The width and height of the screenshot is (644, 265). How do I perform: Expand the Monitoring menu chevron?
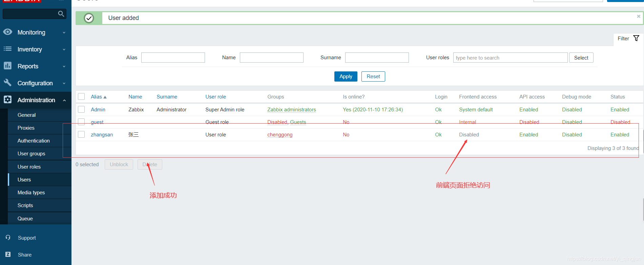(x=64, y=32)
